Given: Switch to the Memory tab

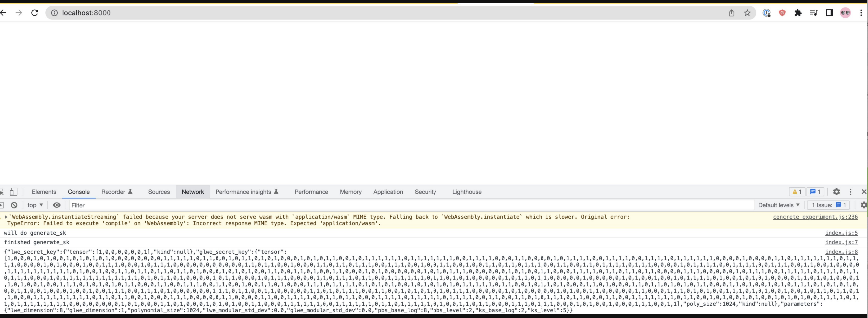Looking at the screenshot, I should coord(351,192).
